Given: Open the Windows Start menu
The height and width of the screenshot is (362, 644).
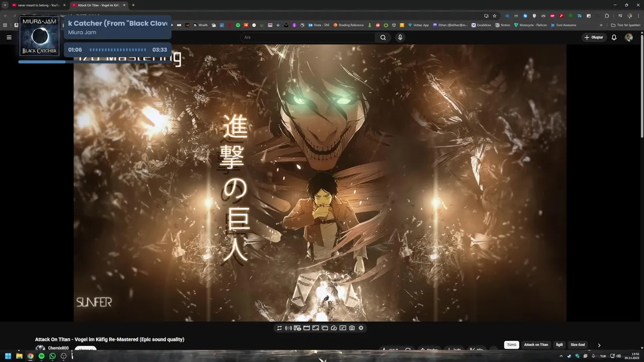Looking at the screenshot, I should point(8,356).
